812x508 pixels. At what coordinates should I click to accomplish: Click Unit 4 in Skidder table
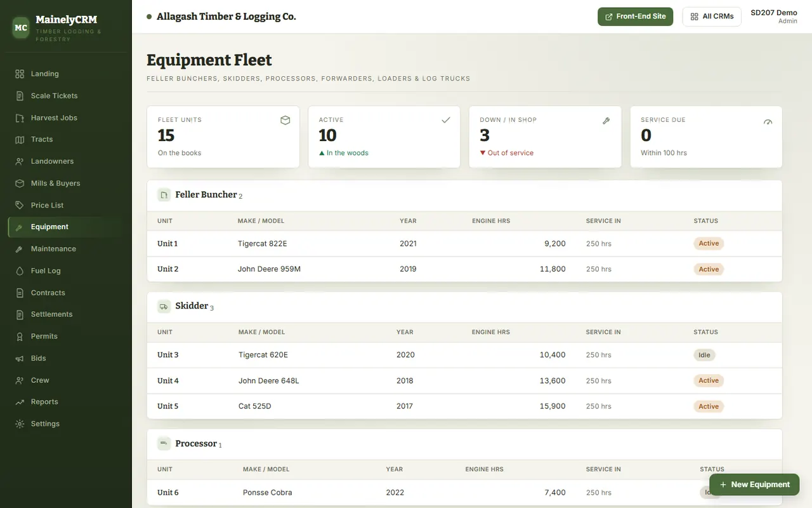pyautogui.click(x=168, y=381)
